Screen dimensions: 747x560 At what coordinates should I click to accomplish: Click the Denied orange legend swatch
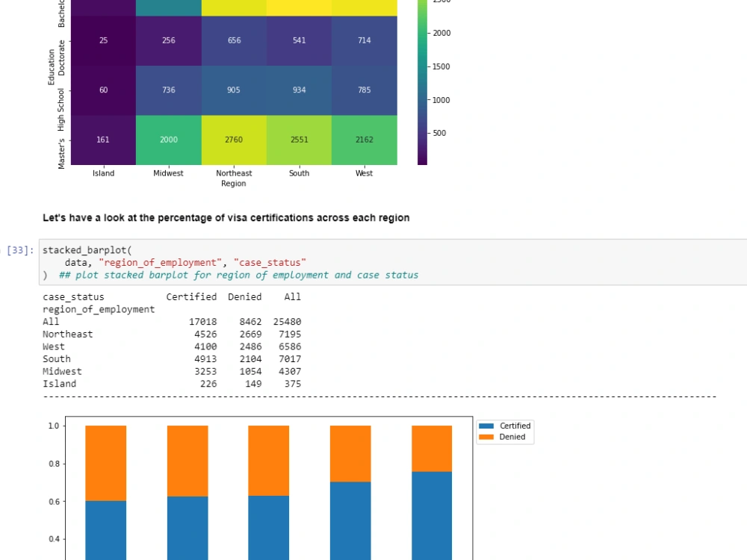coord(486,437)
